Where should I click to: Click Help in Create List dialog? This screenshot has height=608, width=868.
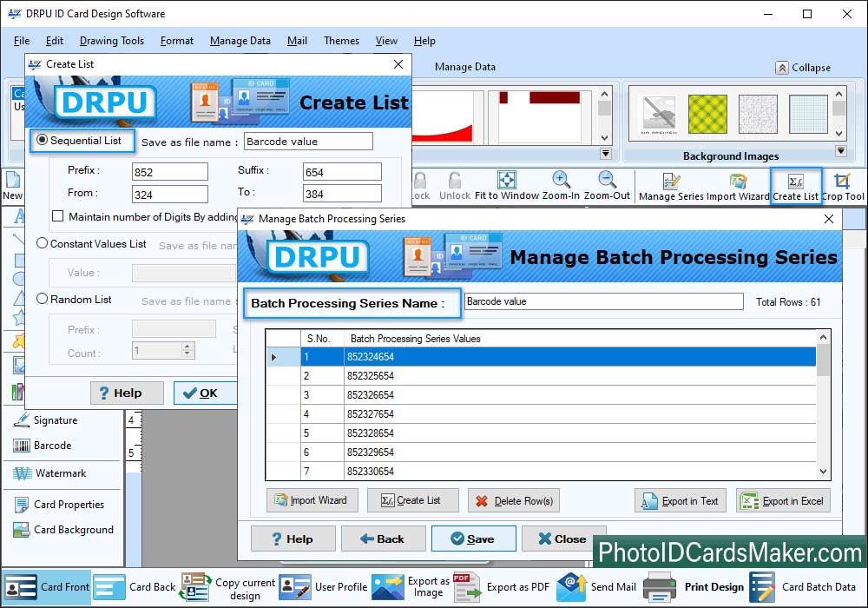[127, 393]
